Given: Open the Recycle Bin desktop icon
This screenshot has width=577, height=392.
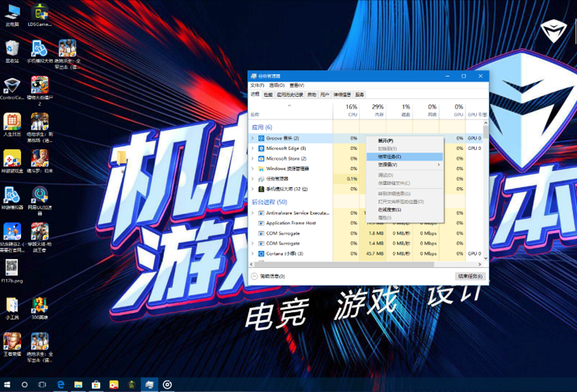Looking at the screenshot, I should (x=12, y=52).
